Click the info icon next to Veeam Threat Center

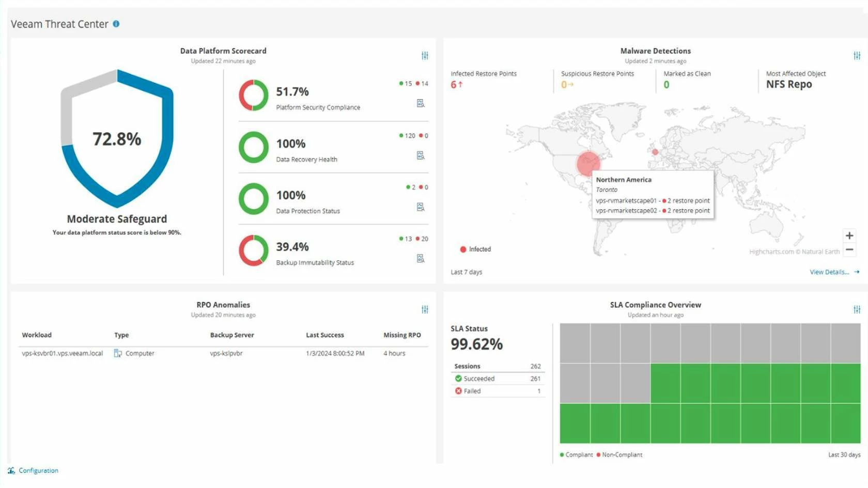click(x=116, y=24)
